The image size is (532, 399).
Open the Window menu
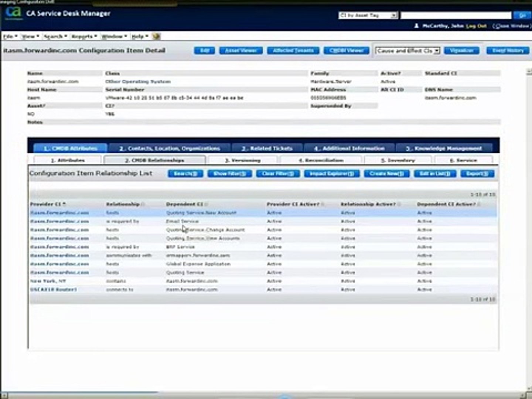(114, 36)
